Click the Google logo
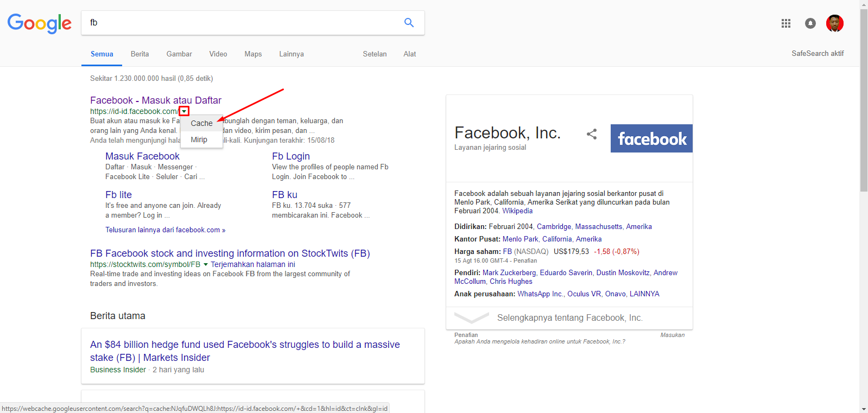The height and width of the screenshot is (413, 868). [39, 23]
